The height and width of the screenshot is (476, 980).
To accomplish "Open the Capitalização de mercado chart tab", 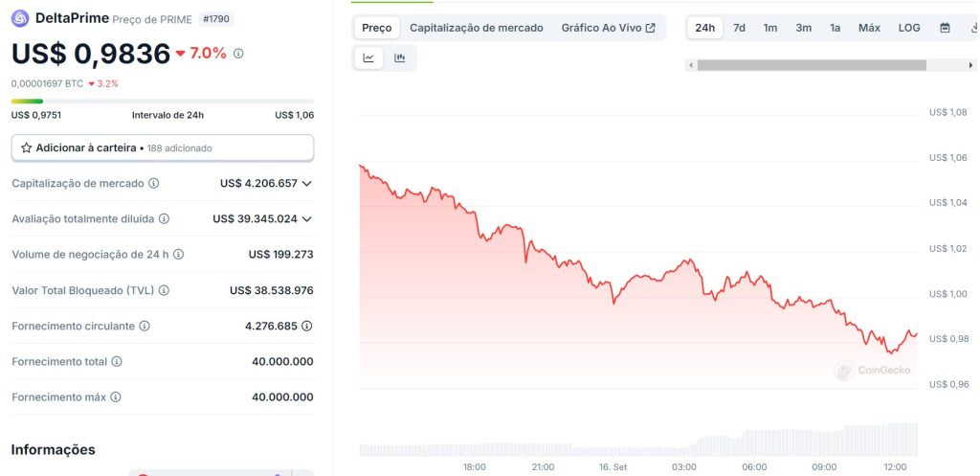I will [477, 28].
